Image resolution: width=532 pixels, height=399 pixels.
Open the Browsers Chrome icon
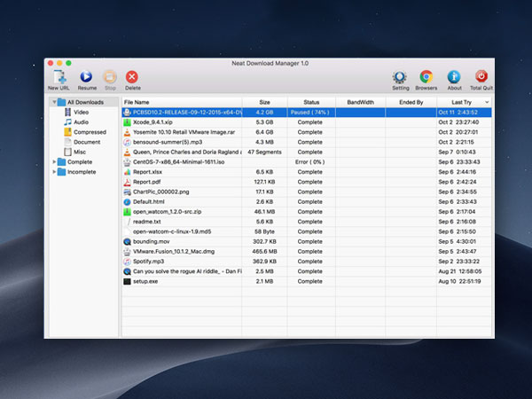click(x=426, y=76)
